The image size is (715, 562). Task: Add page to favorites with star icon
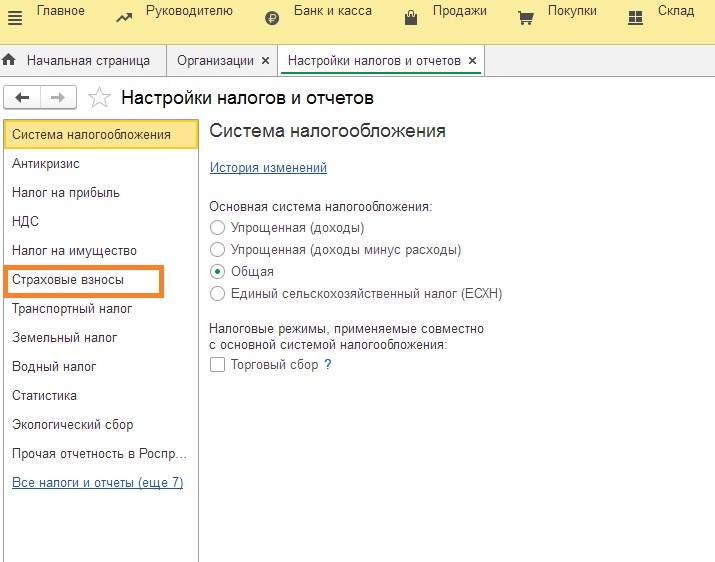coord(99,97)
